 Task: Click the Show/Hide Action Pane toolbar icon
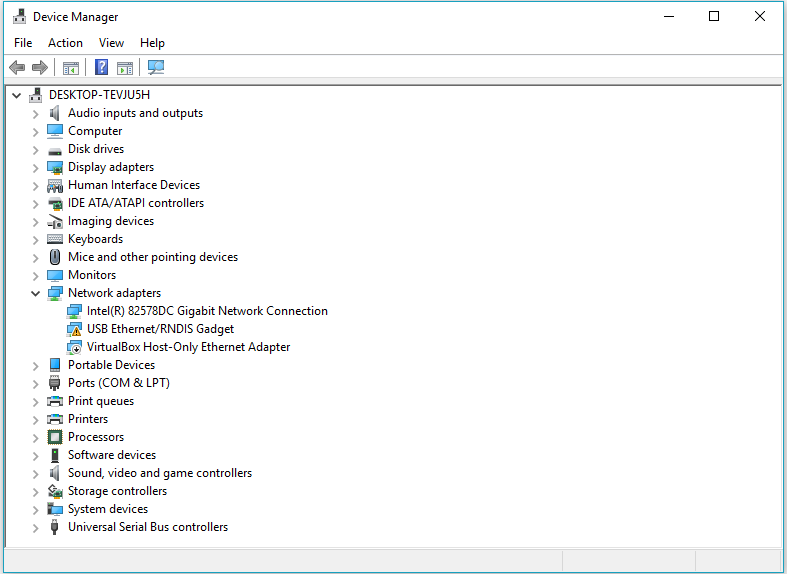coord(125,68)
